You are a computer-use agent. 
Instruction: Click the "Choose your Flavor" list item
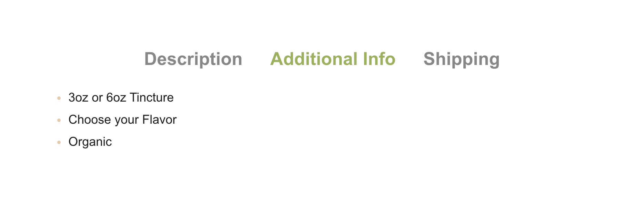[x=122, y=120]
